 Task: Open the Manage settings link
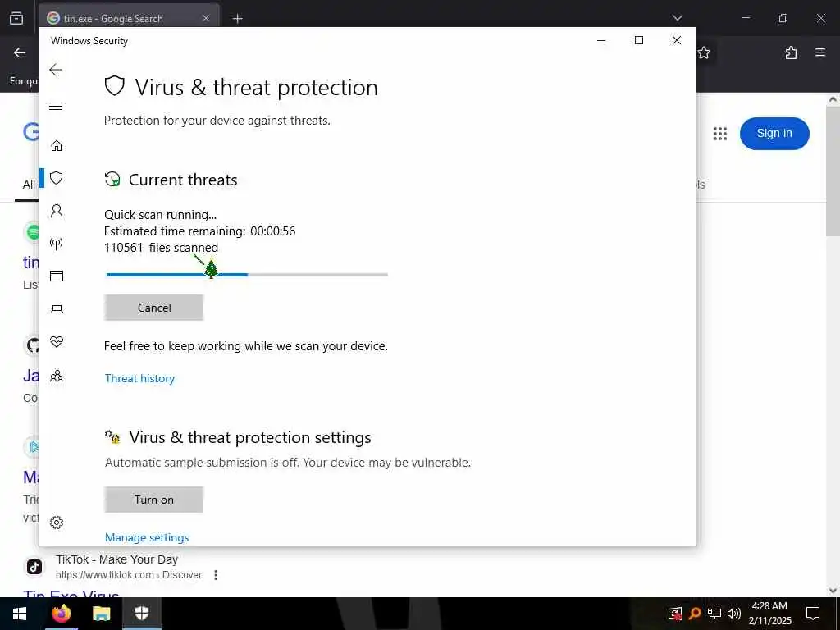(x=147, y=537)
